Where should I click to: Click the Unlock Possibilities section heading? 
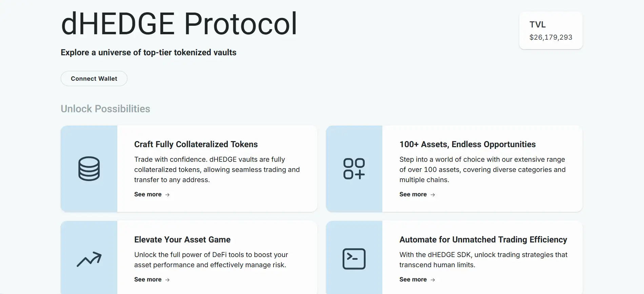pyautogui.click(x=105, y=109)
